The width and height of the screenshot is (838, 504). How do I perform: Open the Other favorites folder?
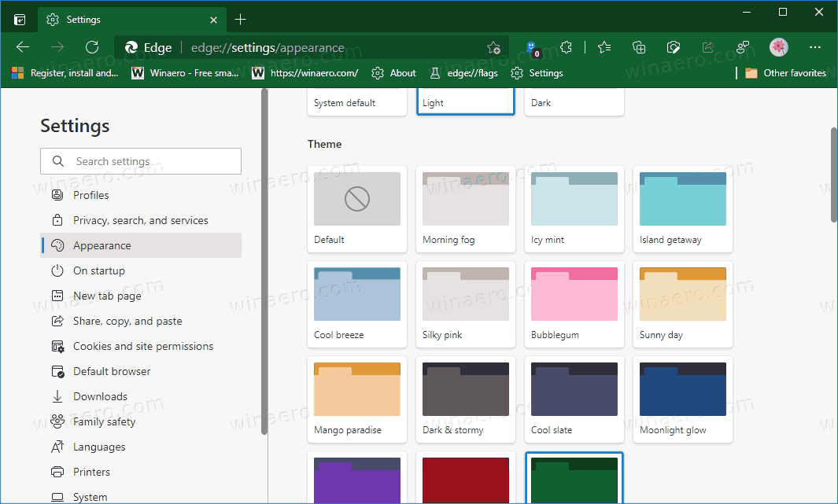pyautogui.click(x=785, y=73)
